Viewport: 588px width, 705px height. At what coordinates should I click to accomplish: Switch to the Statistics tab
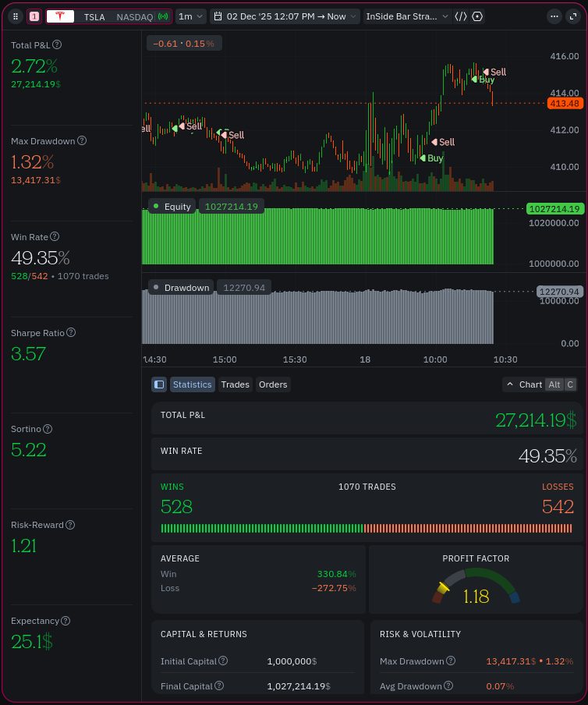193,384
